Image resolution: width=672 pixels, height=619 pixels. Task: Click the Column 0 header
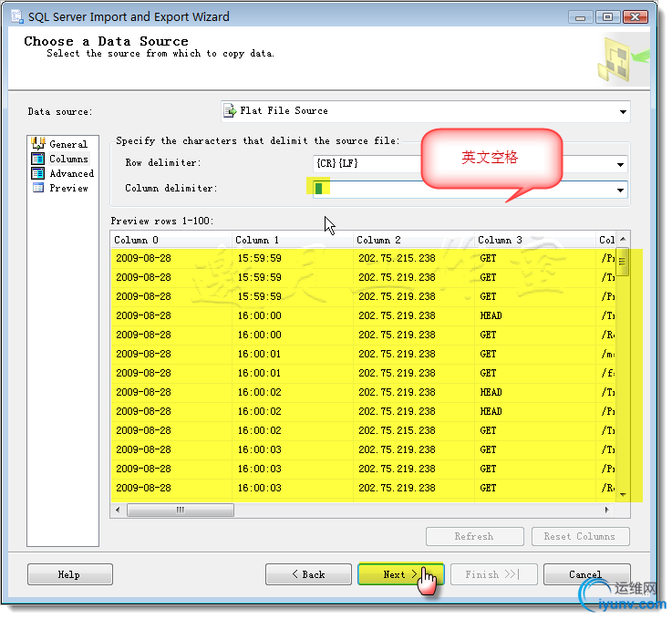pos(171,240)
